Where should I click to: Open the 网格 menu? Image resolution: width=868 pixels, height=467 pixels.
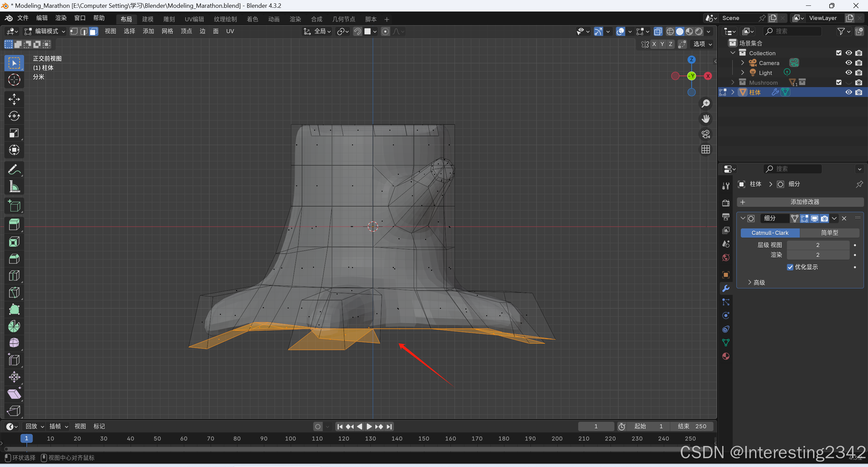click(167, 32)
